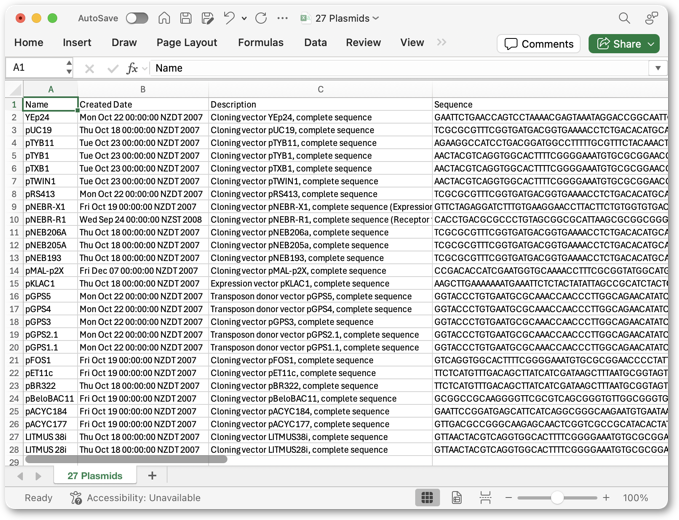Open the Home ribbon tab

click(x=29, y=42)
